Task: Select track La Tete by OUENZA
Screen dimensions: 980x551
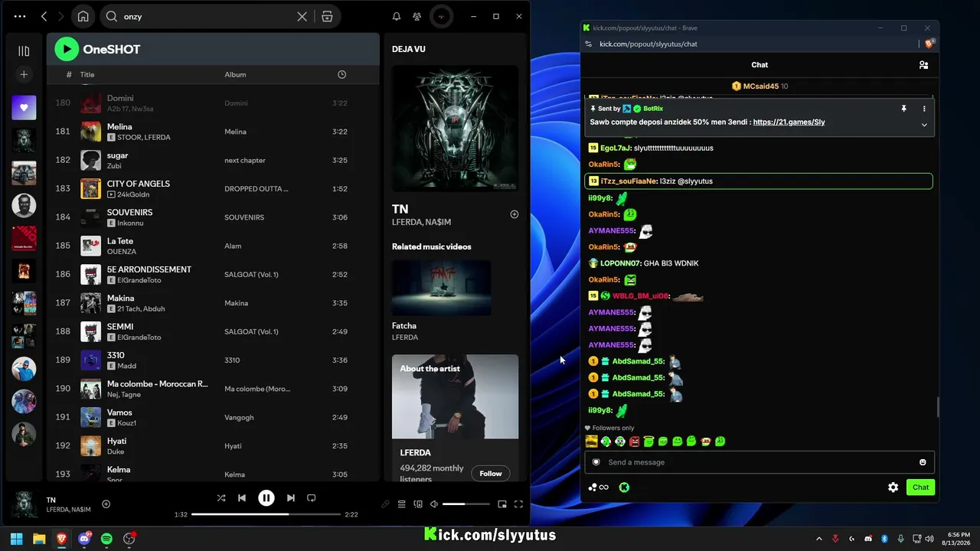Action: 213,246
